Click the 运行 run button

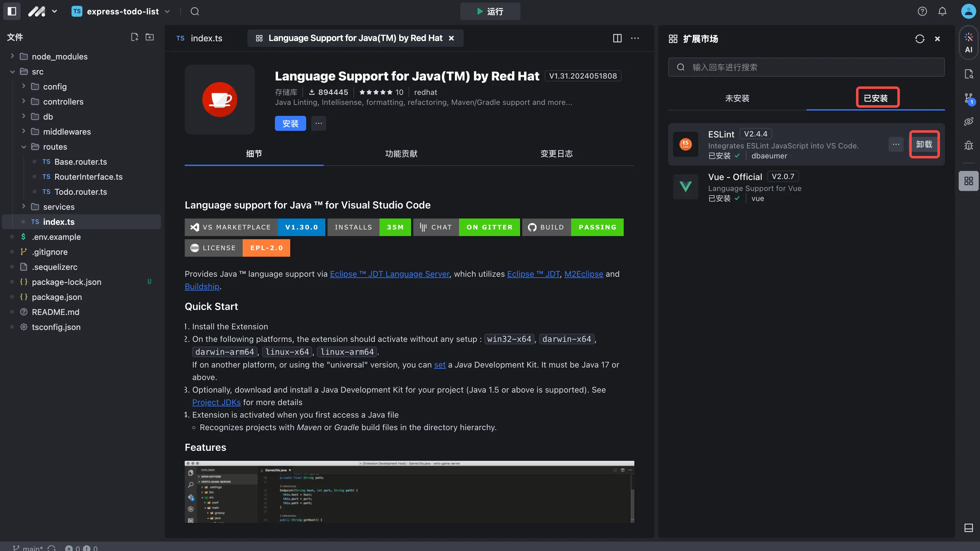click(490, 11)
